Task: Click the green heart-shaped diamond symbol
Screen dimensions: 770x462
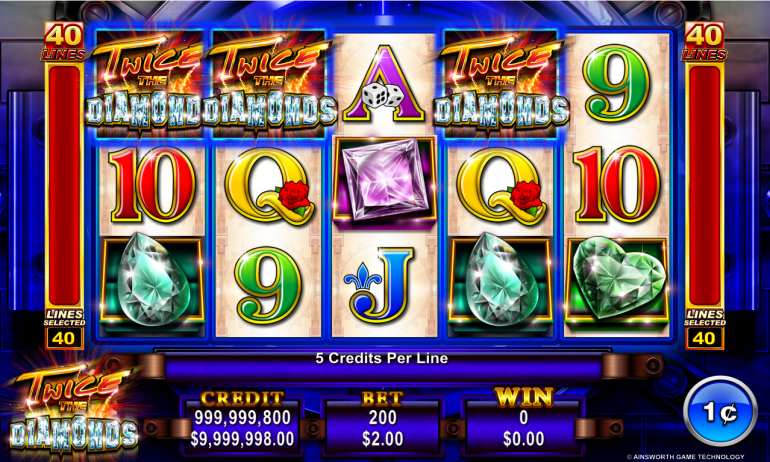Action: point(617,280)
